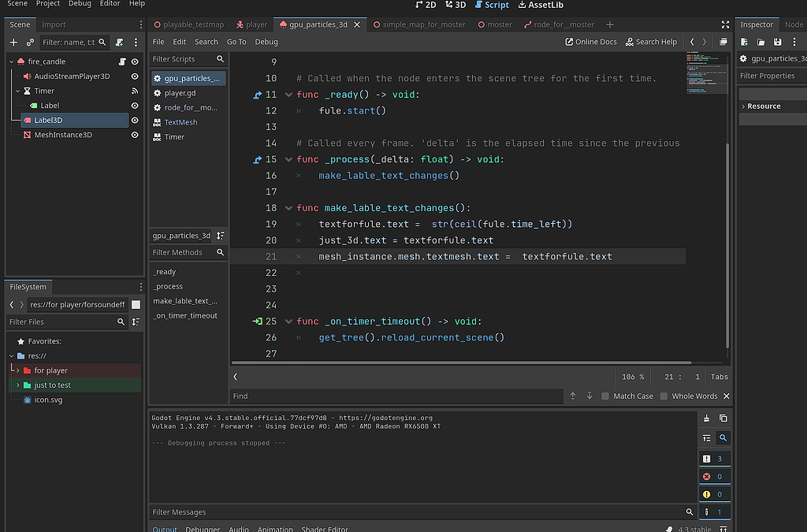Open the Online Docs

pyautogui.click(x=590, y=42)
